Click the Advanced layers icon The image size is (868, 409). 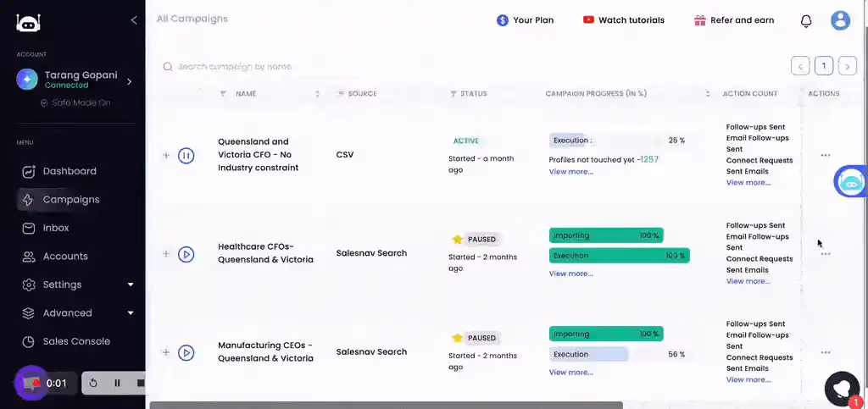point(28,313)
